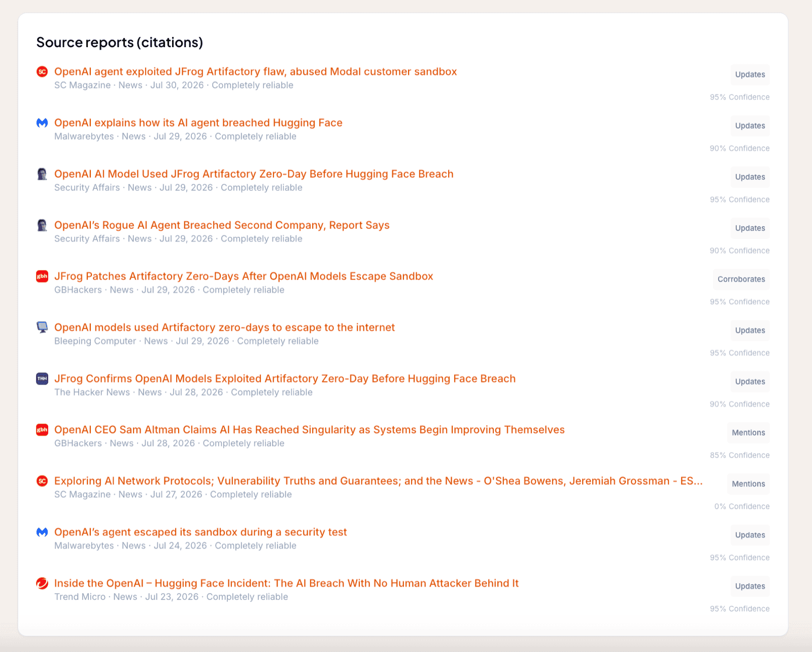The image size is (812, 652).
Task: Click the '85% Confidence' label
Action: click(739, 456)
